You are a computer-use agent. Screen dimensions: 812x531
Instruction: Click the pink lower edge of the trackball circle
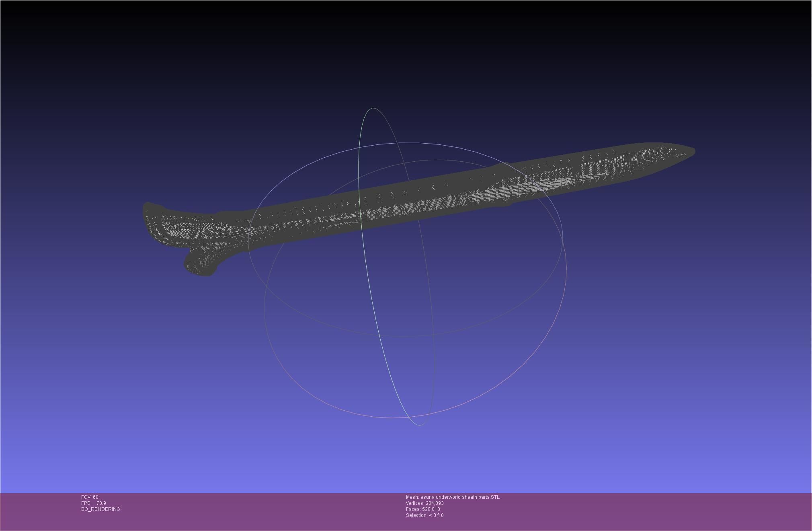(392, 418)
